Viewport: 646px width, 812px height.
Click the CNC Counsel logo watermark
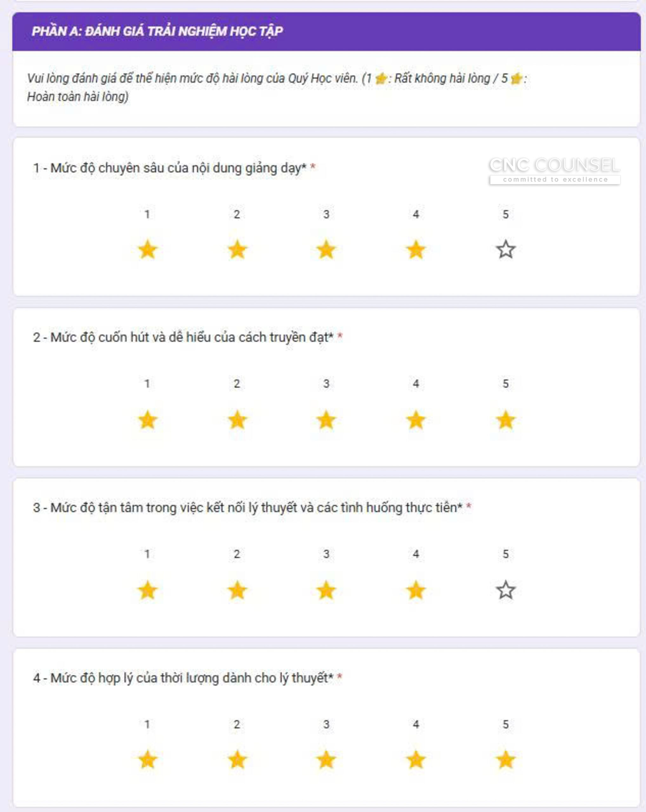coord(555,170)
